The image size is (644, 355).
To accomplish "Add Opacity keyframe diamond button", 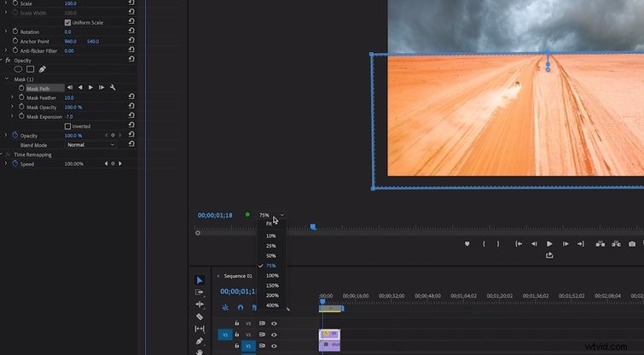I will point(113,135).
